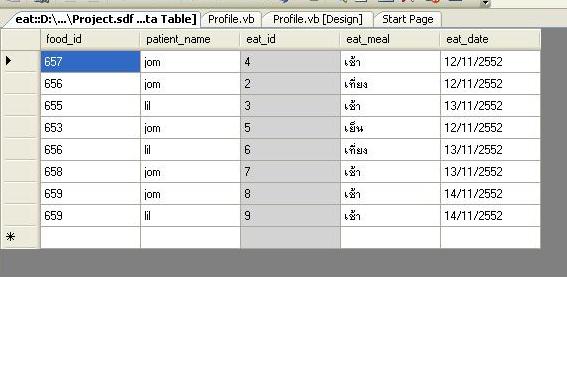
Task: Click eat_meal เช้า in eat_id 3 row
Action: [391, 106]
